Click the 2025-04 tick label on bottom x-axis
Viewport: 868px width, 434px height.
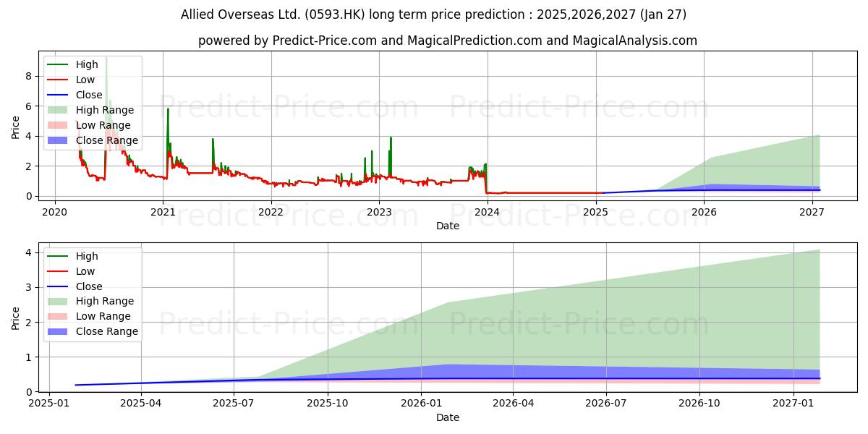(141, 404)
